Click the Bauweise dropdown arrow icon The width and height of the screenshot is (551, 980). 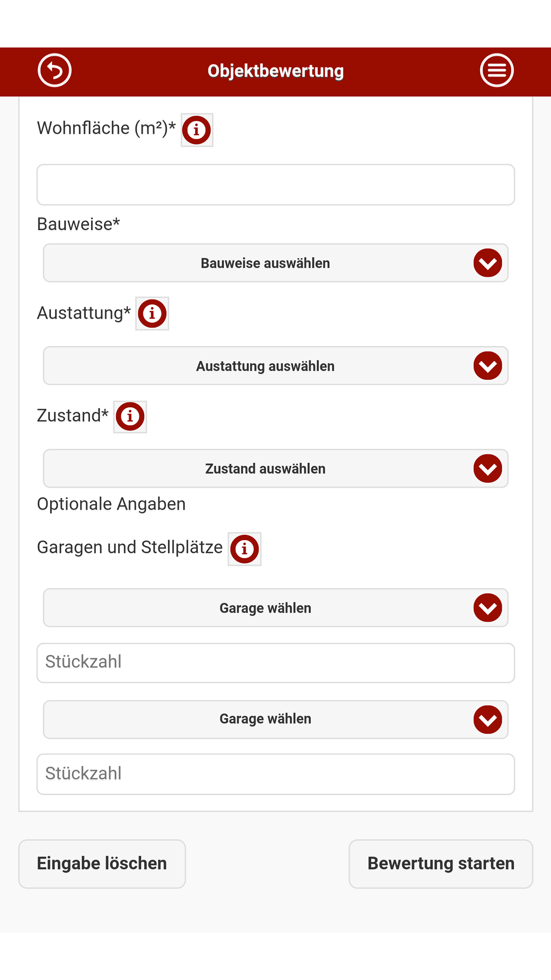point(488,263)
